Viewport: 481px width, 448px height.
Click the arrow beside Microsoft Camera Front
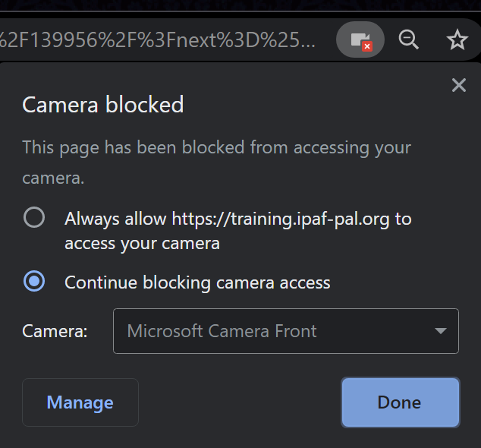point(440,331)
